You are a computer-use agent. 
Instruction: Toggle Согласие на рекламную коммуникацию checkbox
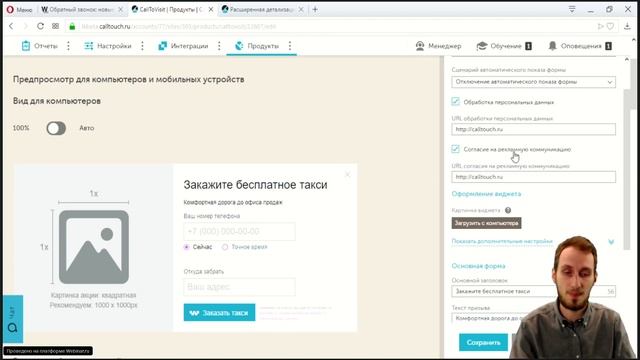tap(456, 149)
